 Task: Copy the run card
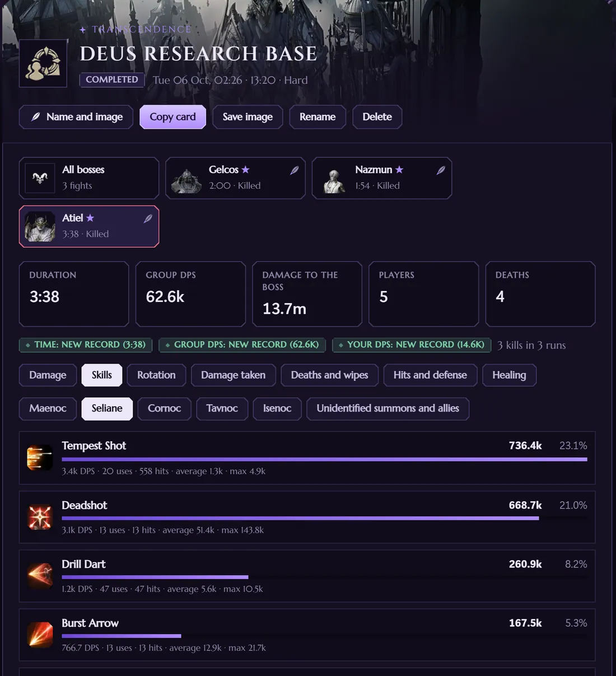[172, 117]
